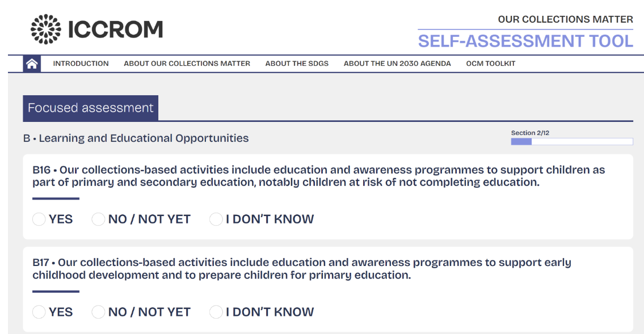This screenshot has height=334, width=644.
Task: Select YES for question B16
Action: 39,219
